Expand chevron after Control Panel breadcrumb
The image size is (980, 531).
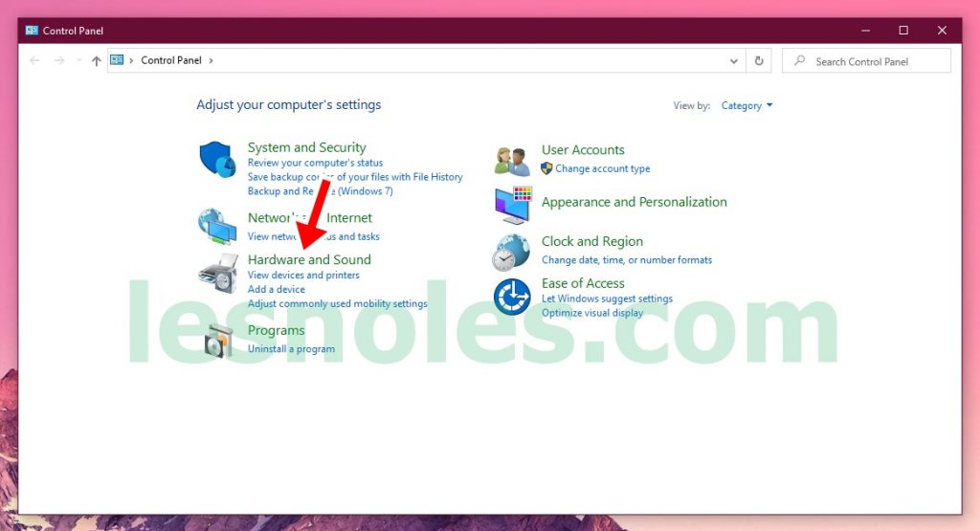[211, 60]
